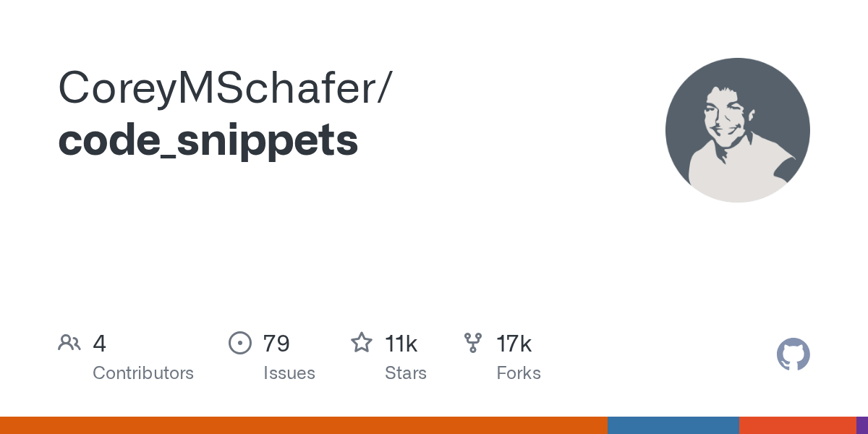Click the Contributors label text

[143, 373]
